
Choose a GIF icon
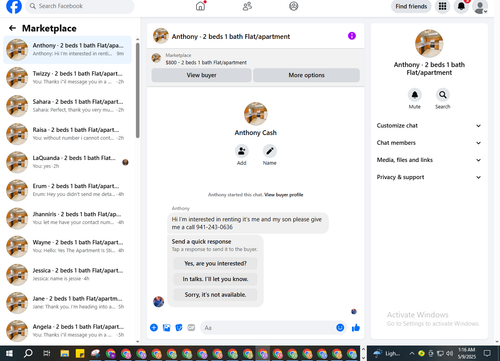pos(191,328)
